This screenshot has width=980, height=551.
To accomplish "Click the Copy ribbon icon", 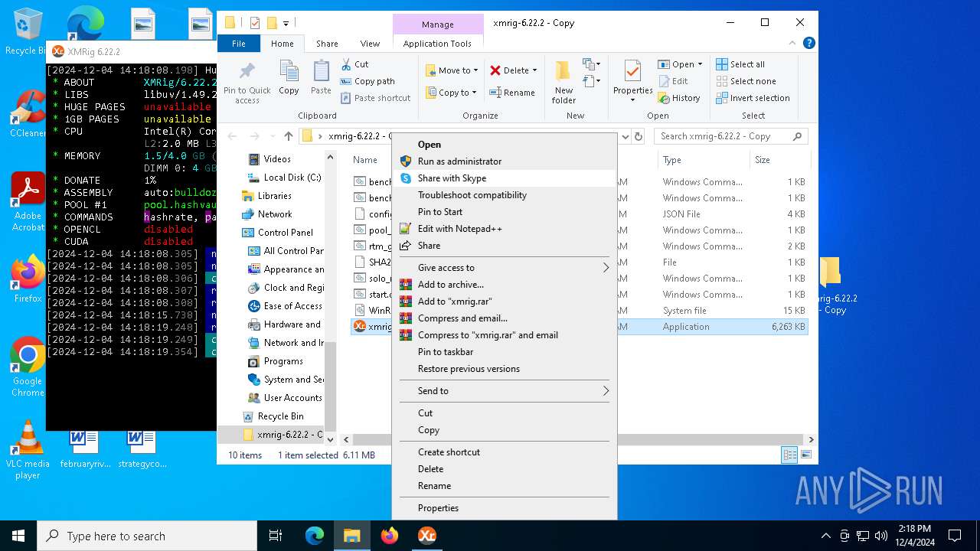I will (x=289, y=77).
